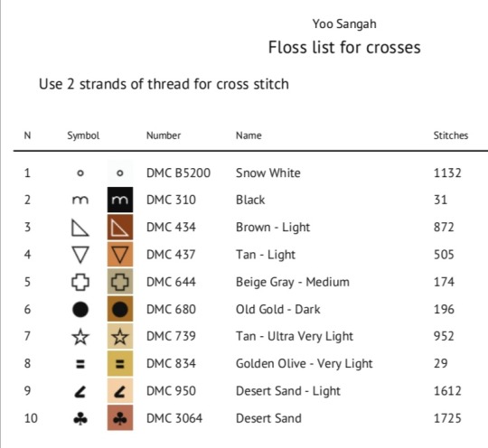The height and width of the screenshot is (448, 488).
Task: Click the small circle symbol for Snow White
Action: (x=80, y=173)
